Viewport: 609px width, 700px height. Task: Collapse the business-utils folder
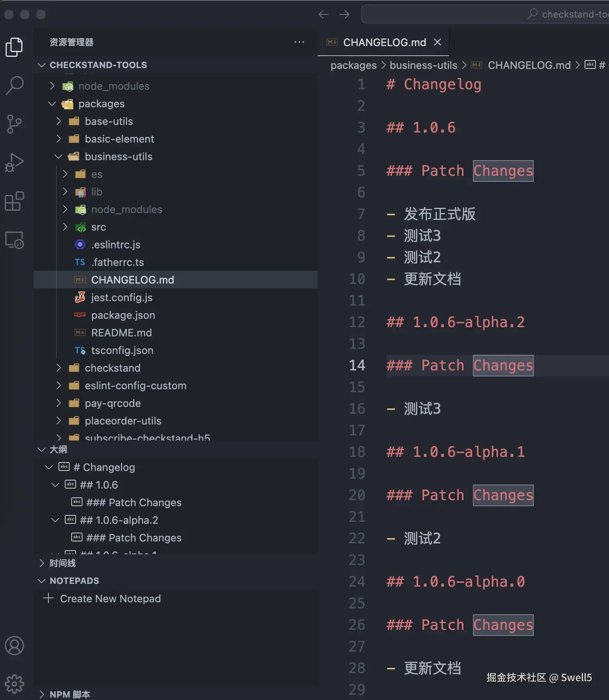coord(58,157)
